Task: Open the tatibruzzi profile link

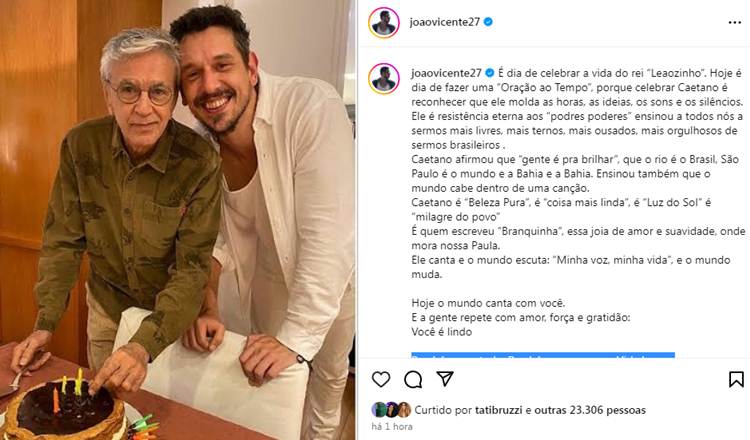Action: (x=498, y=410)
